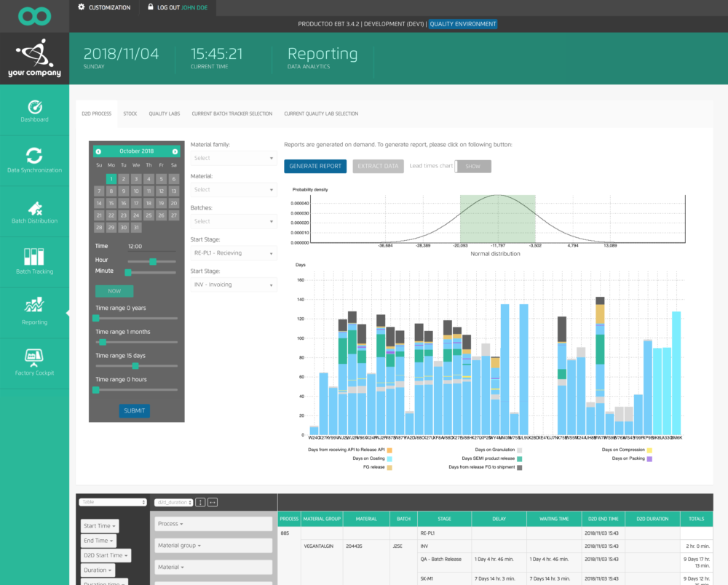This screenshot has width=728, height=585.
Task: Select October 31 in calendar
Action: coord(136,228)
